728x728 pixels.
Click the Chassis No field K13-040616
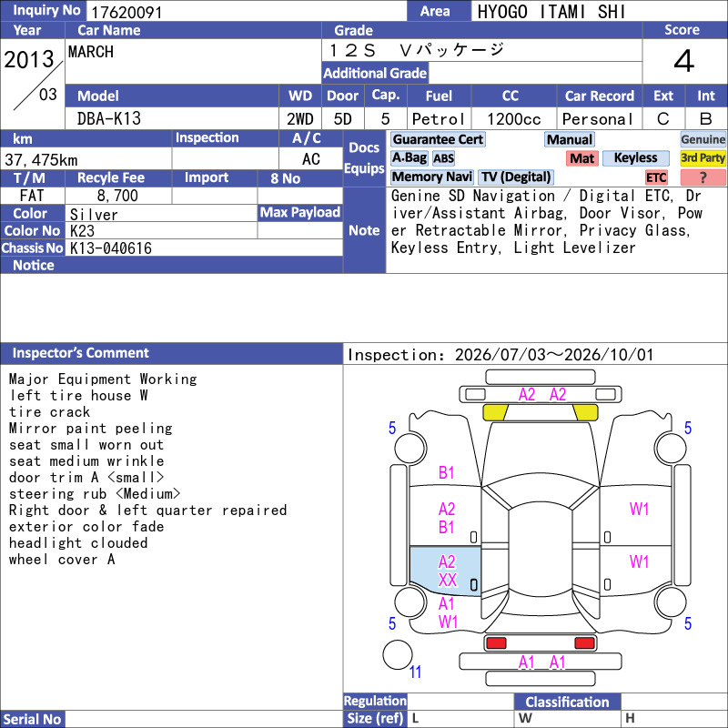click(204, 248)
